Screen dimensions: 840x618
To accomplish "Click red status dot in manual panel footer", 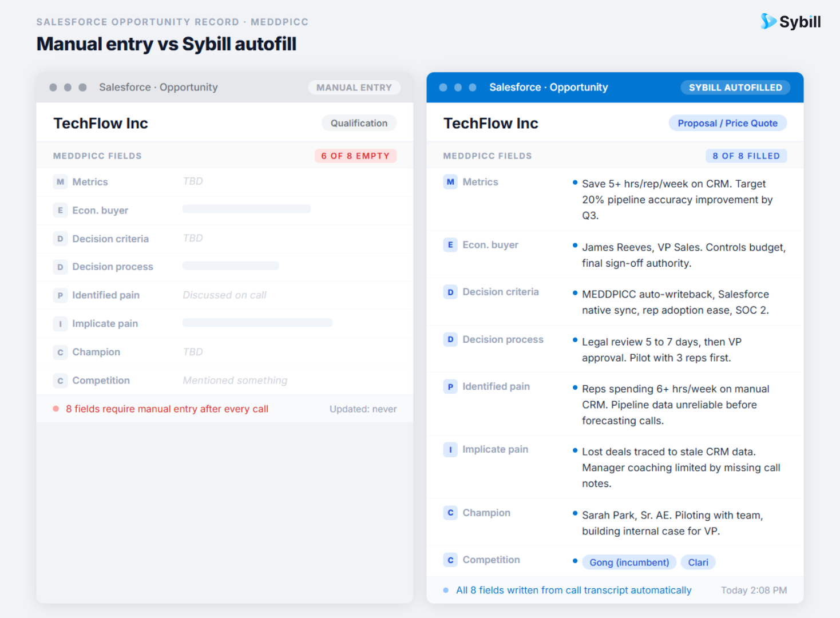I will click(56, 409).
